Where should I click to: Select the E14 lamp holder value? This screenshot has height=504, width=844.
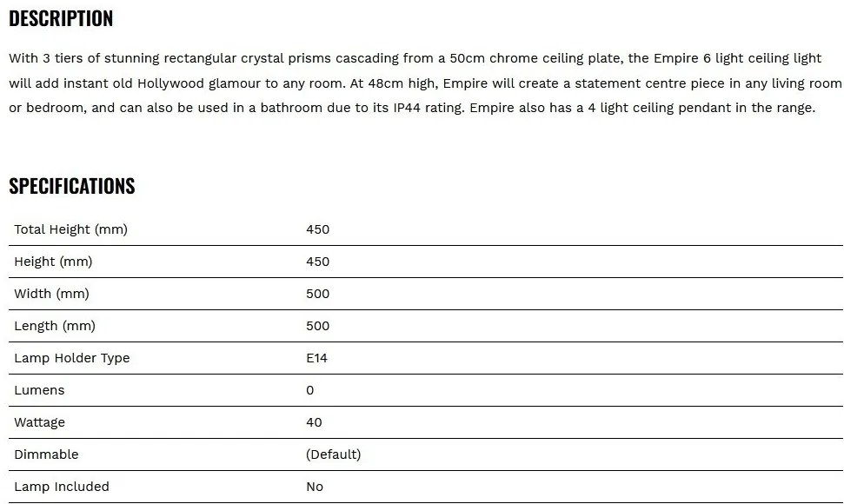pos(316,358)
